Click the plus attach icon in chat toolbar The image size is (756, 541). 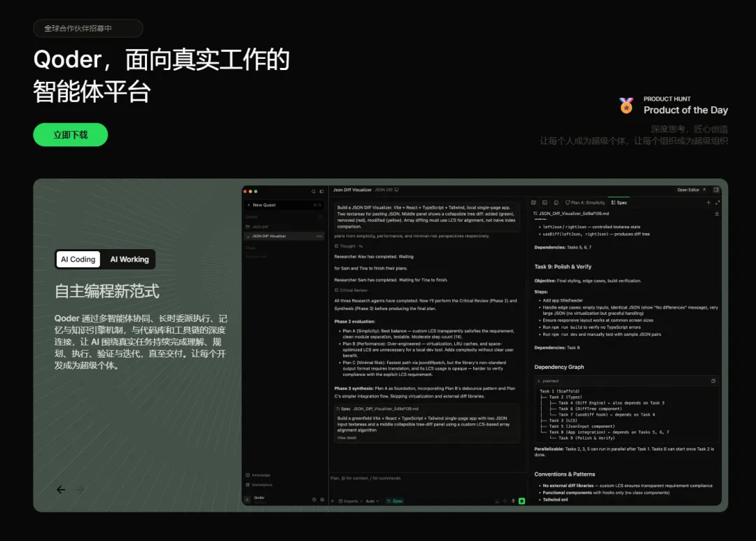pyautogui.click(x=332, y=501)
